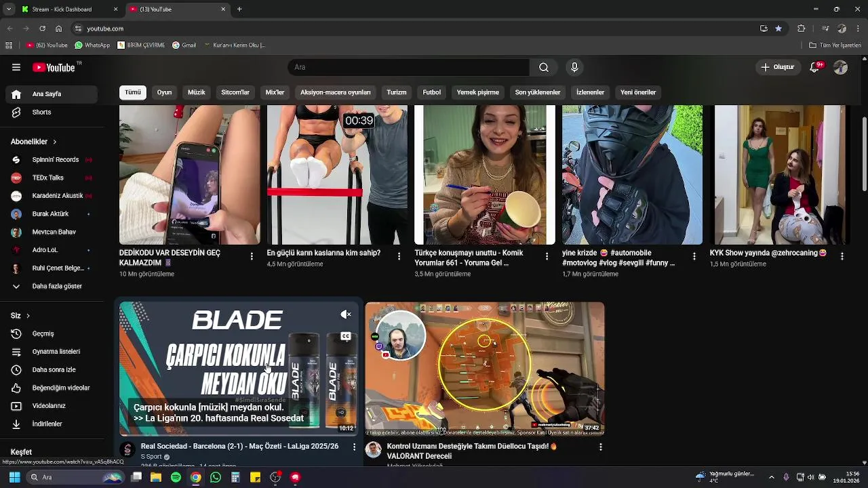
Task: Bookmark page with star icon
Action: coord(778,28)
